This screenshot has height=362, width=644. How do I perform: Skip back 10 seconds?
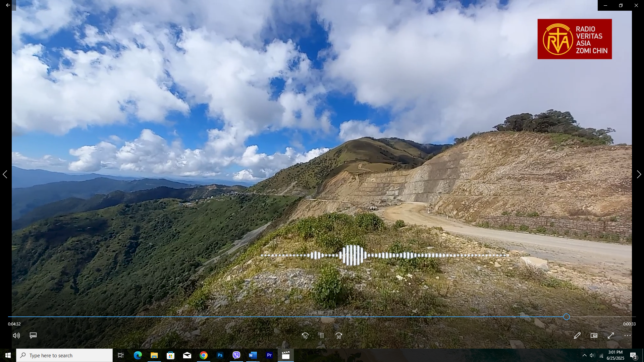pyautogui.click(x=305, y=336)
